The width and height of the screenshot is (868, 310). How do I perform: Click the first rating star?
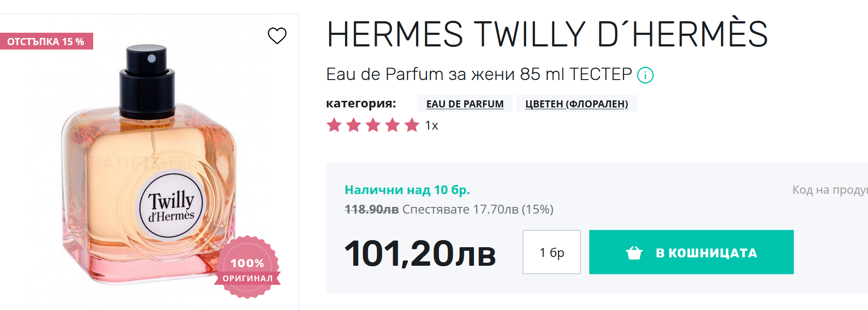pyautogui.click(x=334, y=125)
